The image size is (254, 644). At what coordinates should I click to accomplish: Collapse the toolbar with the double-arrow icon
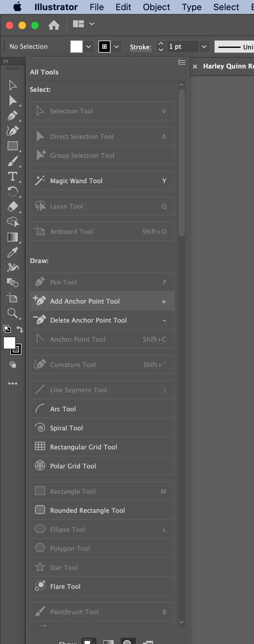[x=6, y=61]
